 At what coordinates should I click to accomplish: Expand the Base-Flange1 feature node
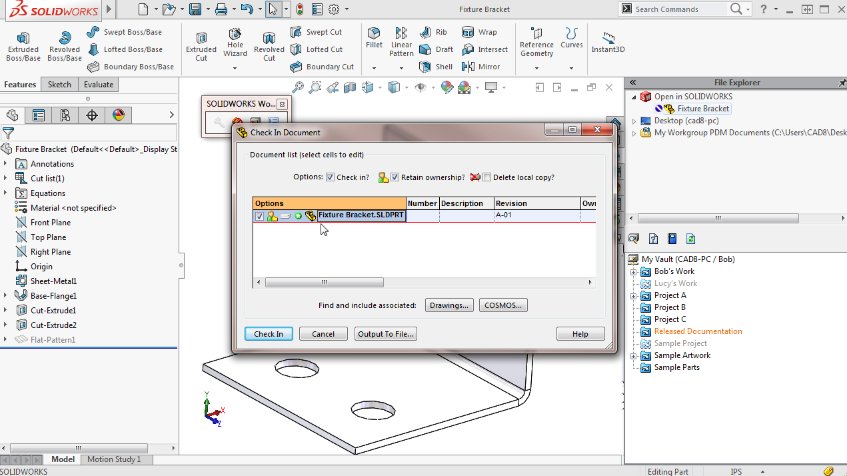[x=5, y=296]
